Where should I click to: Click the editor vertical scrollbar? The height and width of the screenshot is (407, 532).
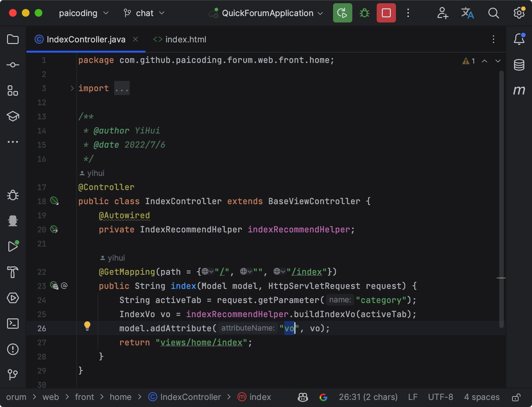pos(501,199)
